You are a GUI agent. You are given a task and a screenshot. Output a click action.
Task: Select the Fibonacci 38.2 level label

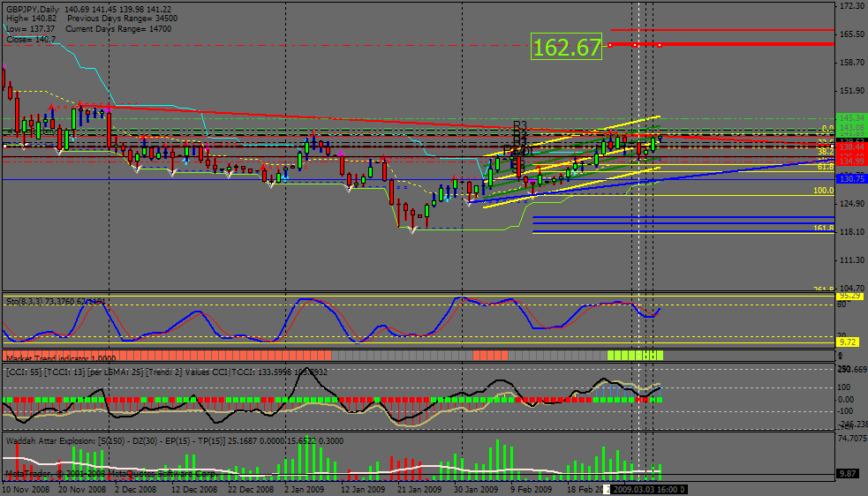point(826,152)
